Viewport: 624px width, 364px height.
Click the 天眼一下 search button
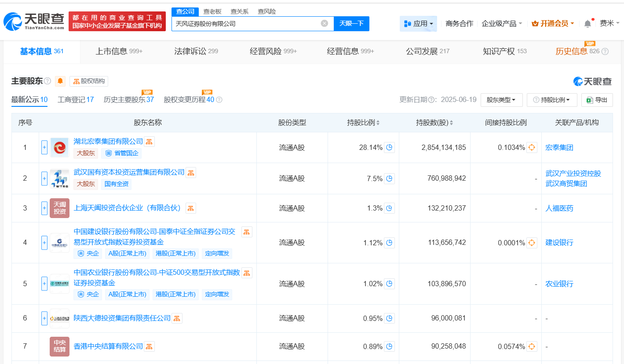[351, 24]
